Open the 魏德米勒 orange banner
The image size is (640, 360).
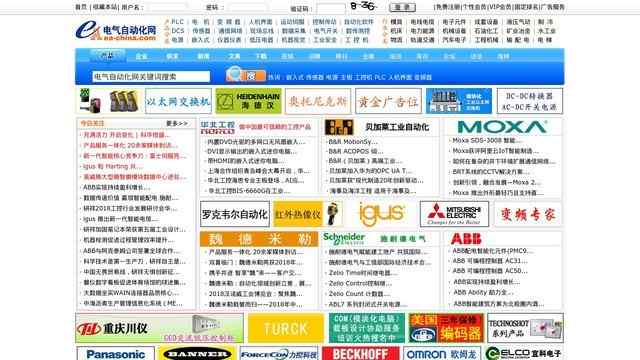[259, 239]
